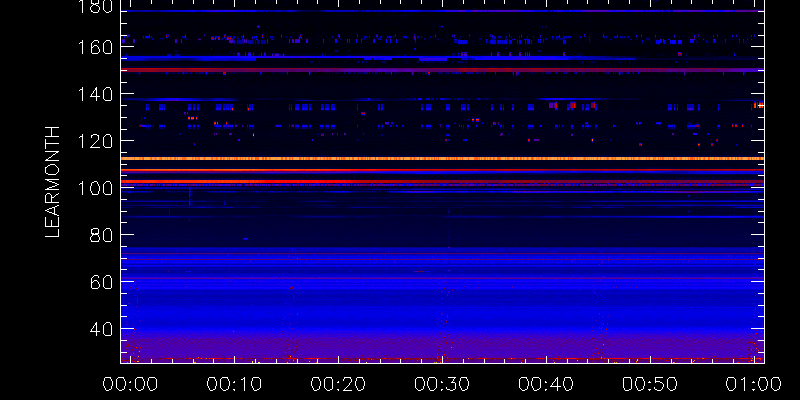Select the 160 frequency axis label
The width and height of the screenshot is (800, 400).
(95, 47)
